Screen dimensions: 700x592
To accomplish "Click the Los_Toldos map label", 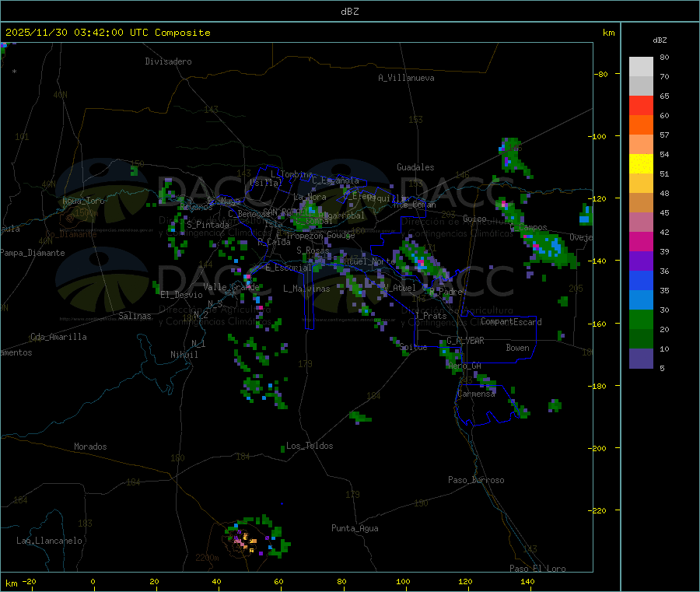I will [310, 446].
